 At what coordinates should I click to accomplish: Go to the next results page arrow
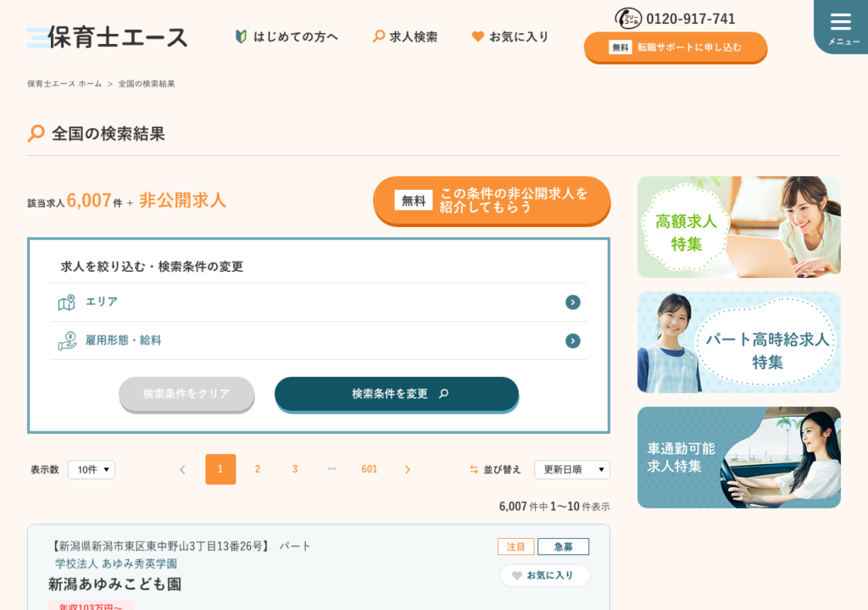point(408,469)
